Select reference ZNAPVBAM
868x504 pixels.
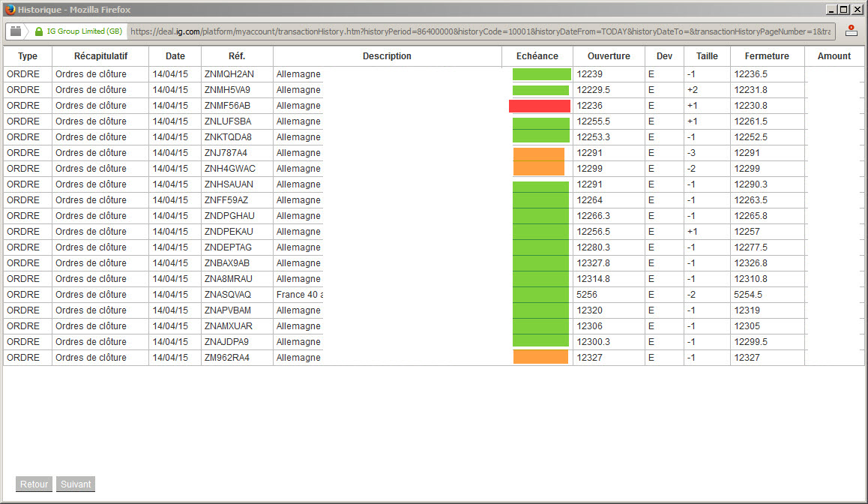click(x=228, y=310)
